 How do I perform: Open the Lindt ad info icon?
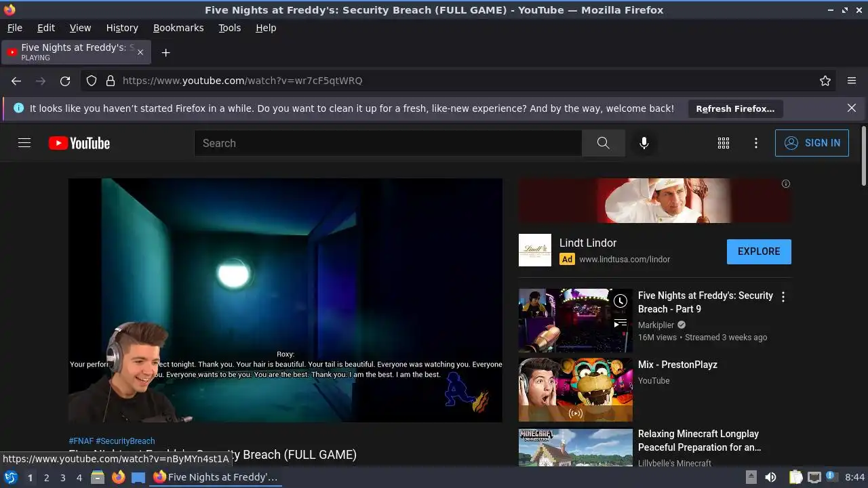[x=786, y=184]
